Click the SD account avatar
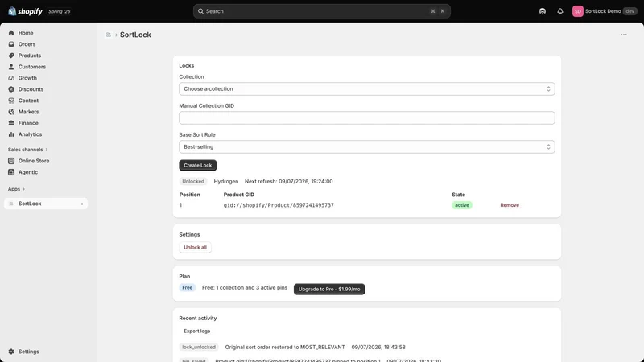This screenshot has width=644, height=362. (x=577, y=11)
